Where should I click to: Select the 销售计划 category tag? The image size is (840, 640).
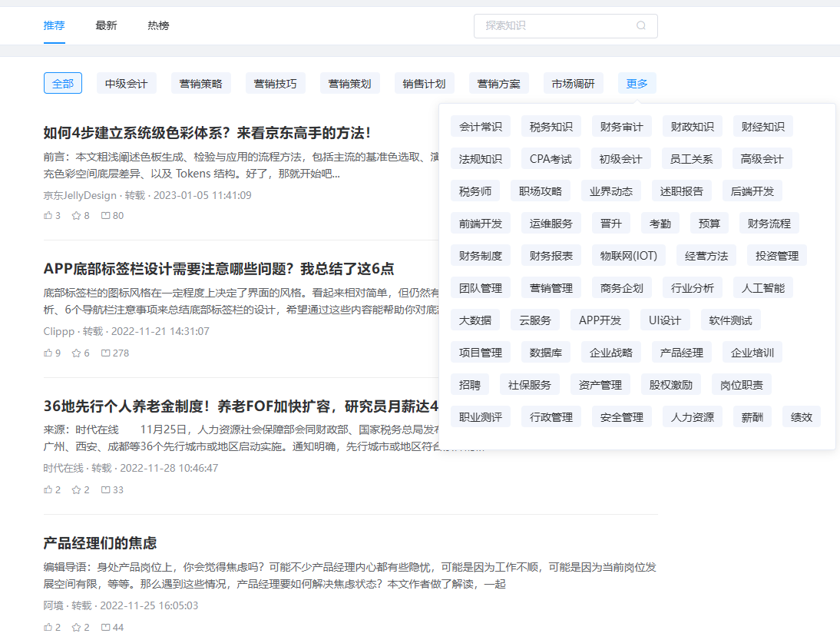point(425,84)
